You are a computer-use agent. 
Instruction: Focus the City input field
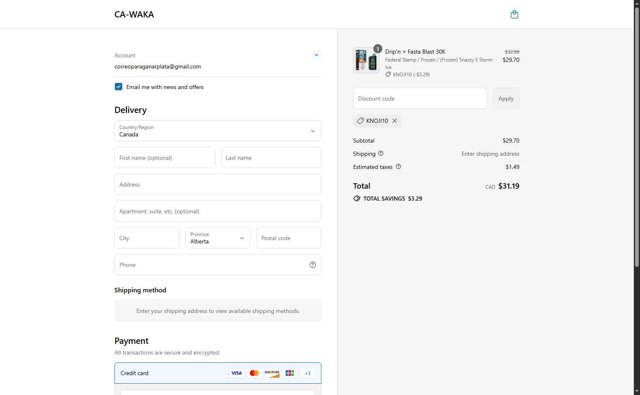tap(147, 238)
